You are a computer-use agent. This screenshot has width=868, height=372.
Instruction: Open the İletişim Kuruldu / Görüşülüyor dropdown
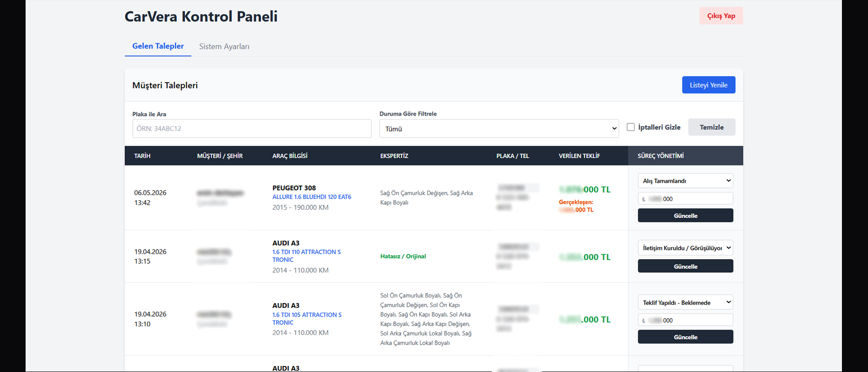(685, 248)
